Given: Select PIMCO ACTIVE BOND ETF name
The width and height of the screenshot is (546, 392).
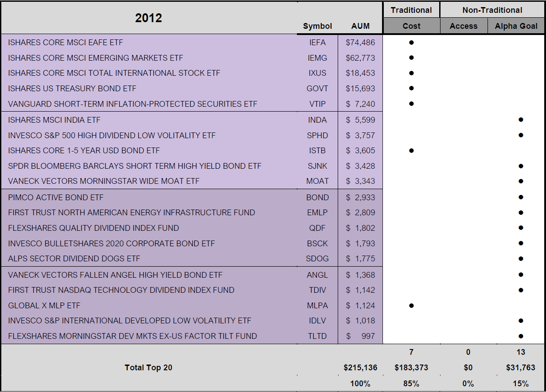Looking at the screenshot, I should point(56,198).
